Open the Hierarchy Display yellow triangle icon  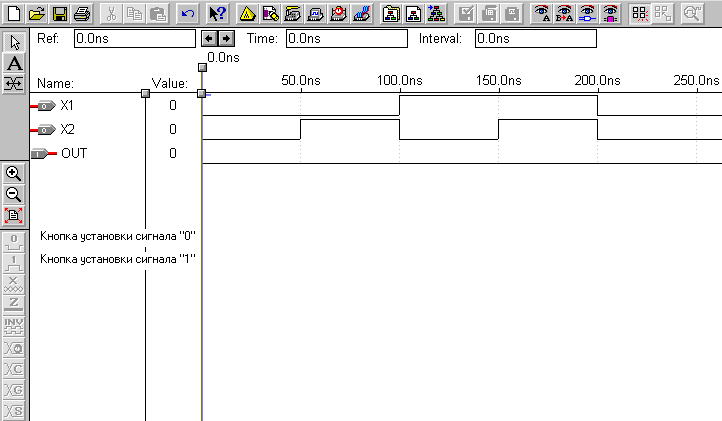[x=247, y=14]
